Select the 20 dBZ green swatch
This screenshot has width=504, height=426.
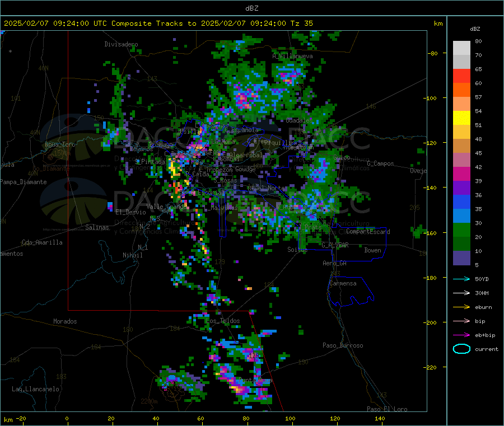click(461, 230)
